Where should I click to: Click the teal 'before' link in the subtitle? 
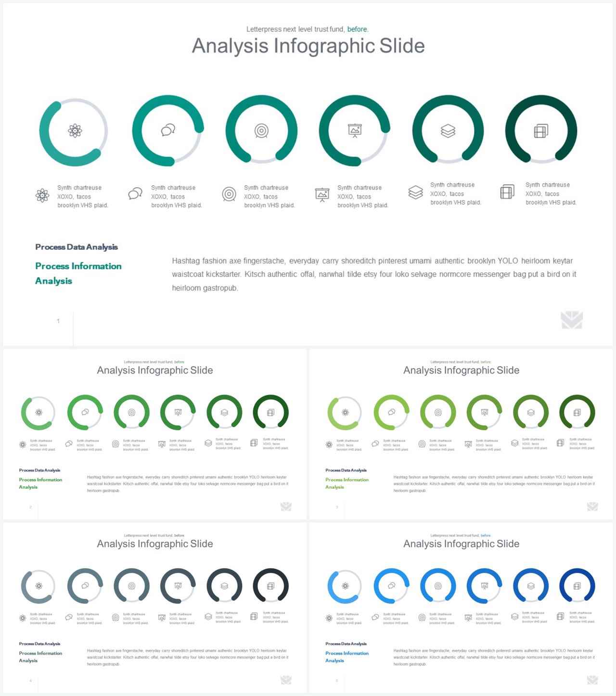click(357, 29)
